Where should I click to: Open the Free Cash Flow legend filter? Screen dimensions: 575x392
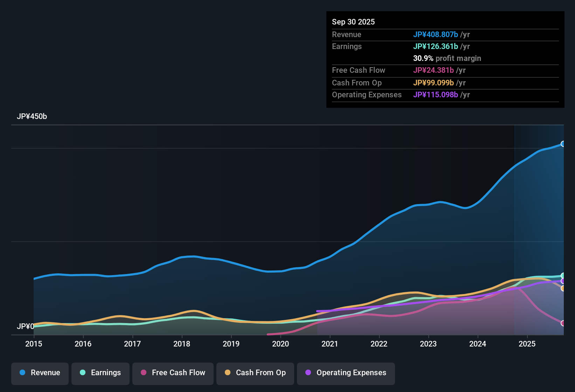click(173, 373)
